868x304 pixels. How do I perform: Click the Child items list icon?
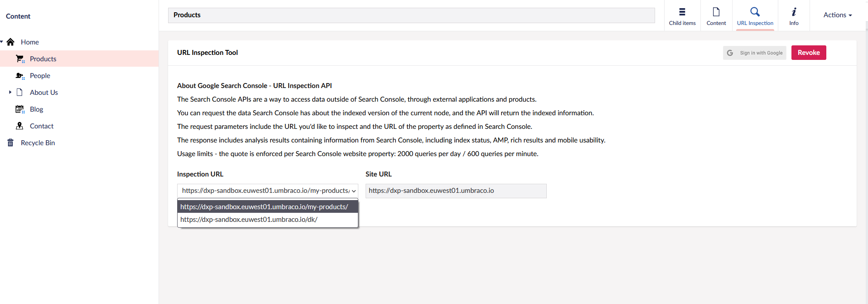[682, 12]
